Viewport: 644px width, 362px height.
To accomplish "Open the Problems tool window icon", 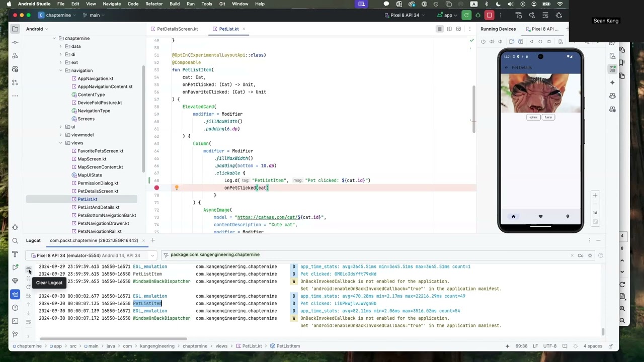I will click(15, 308).
